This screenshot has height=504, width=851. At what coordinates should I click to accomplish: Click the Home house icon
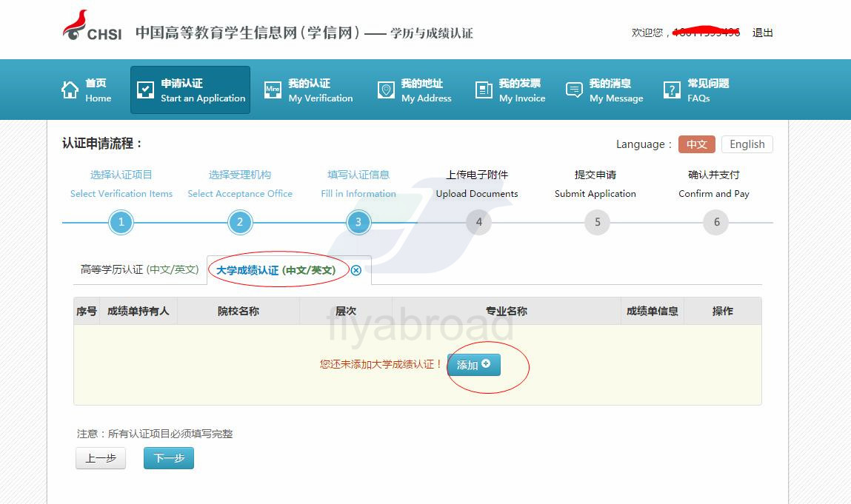point(70,90)
